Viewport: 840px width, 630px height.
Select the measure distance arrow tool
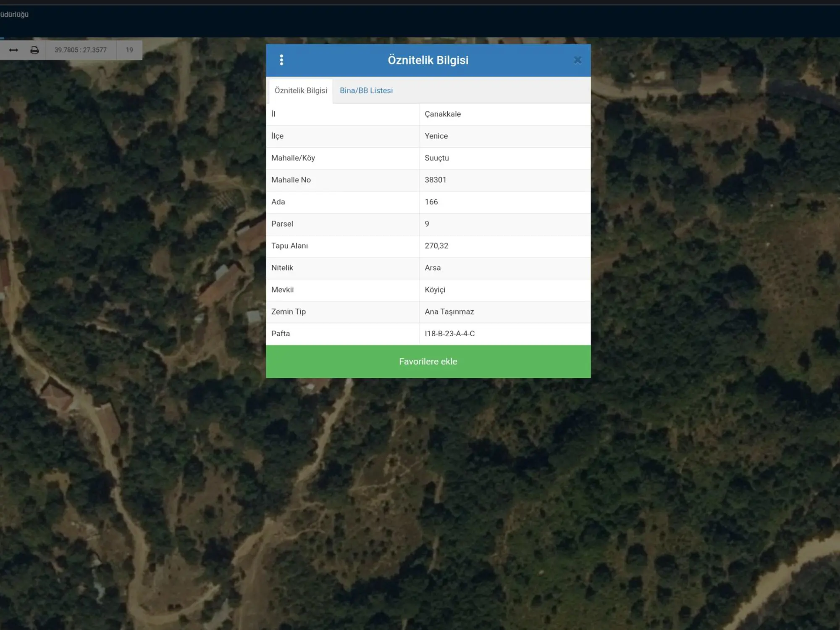[x=13, y=50]
